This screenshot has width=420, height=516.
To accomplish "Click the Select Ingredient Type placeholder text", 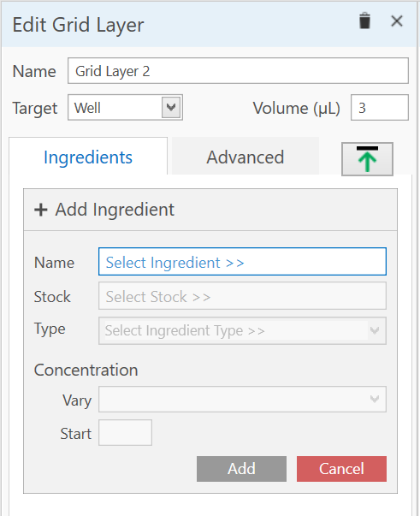I will [x=185, y=330].
